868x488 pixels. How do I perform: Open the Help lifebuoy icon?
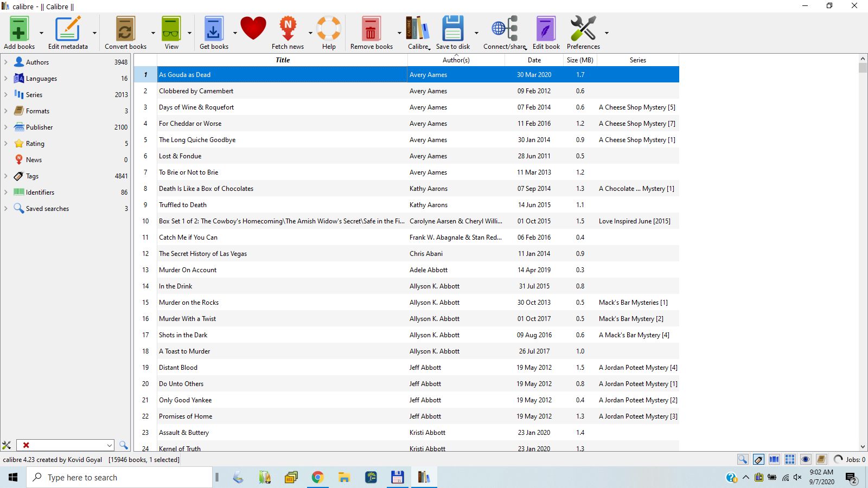[x=329, y=29]
